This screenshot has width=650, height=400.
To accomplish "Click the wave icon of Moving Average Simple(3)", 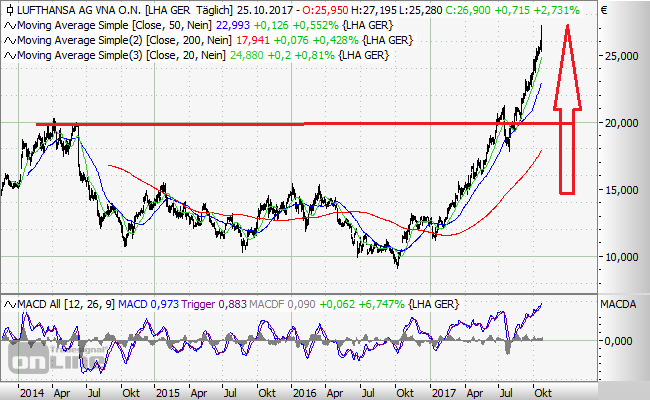I will [10, 56].
